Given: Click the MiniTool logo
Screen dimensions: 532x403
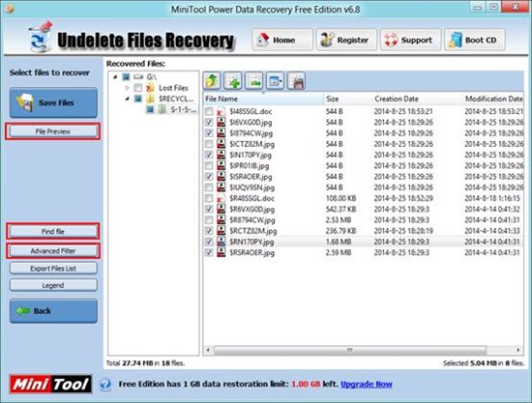Looking at the screenshot, I should click(51, 385).
